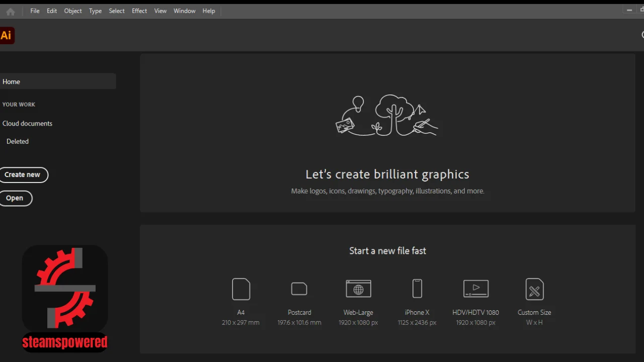Click the Let's create brilliant graphics heading
Screen dimensions: 644x362
(x=387, y=174)
